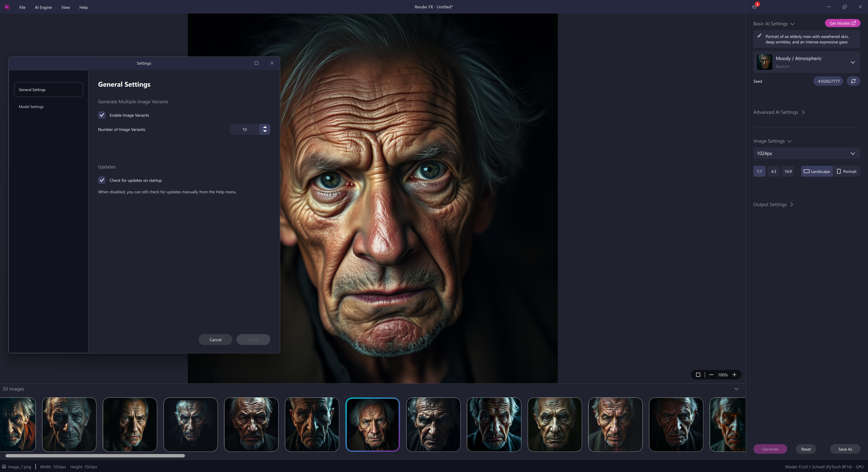Uncheck Check for updates on startup
The width and height of the screenshot is (868, 472).
pyautogui.click(x=102, y=180)
